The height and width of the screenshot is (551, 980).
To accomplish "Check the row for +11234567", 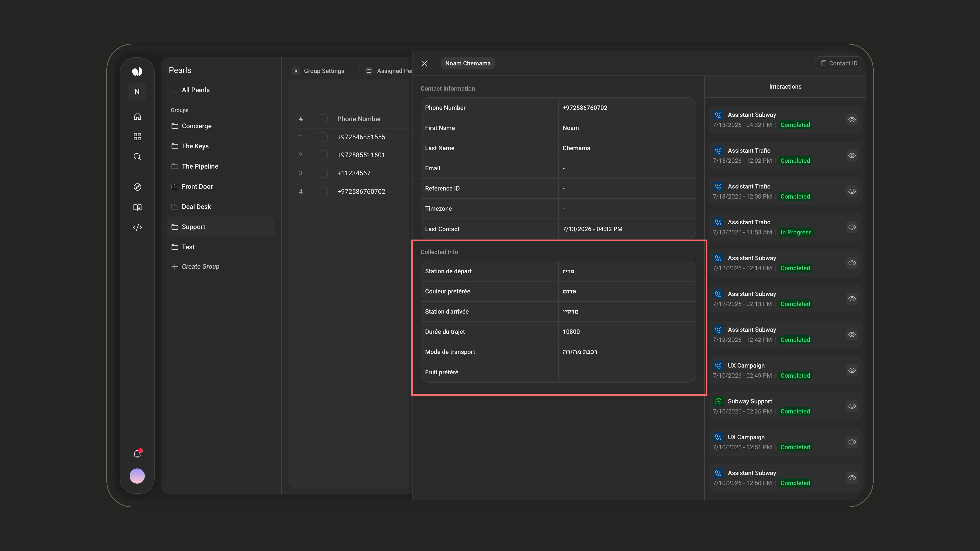I will click(323, 173).
